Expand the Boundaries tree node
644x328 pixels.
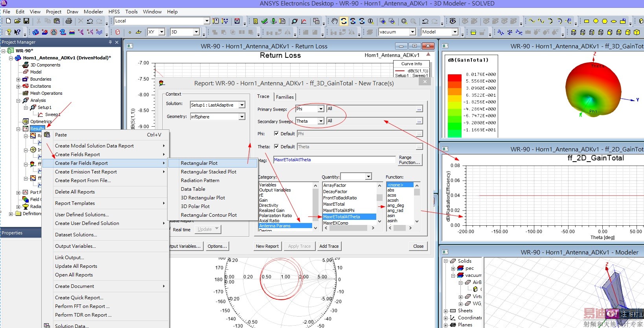[x=18, y=79]
